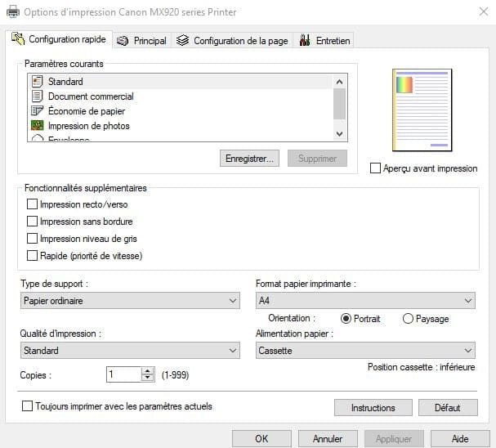
Task: Confirm with the OK button
Action: (261, 438)
